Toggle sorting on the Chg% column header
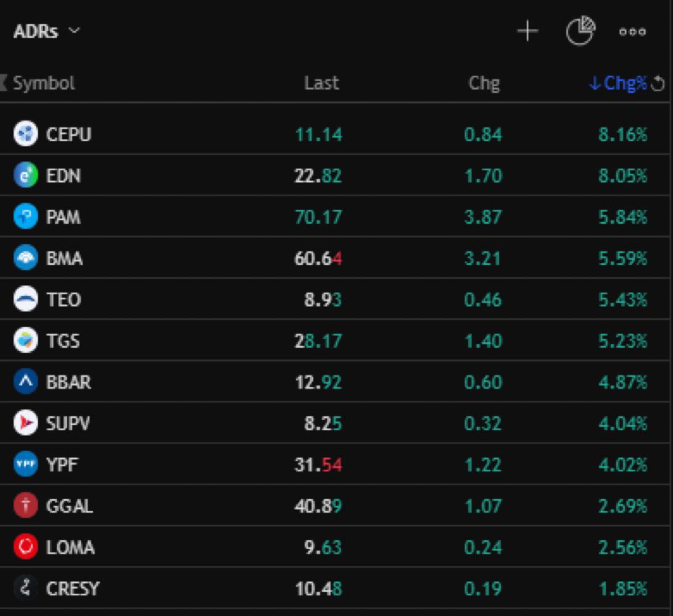 tap(618, 83)
